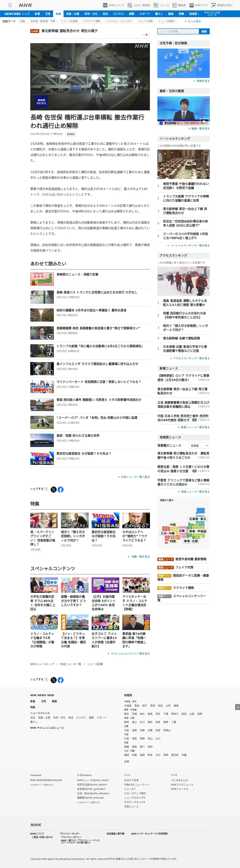Open LIVE 東北新幹線 運転見合わせ headline

(69, 31)
